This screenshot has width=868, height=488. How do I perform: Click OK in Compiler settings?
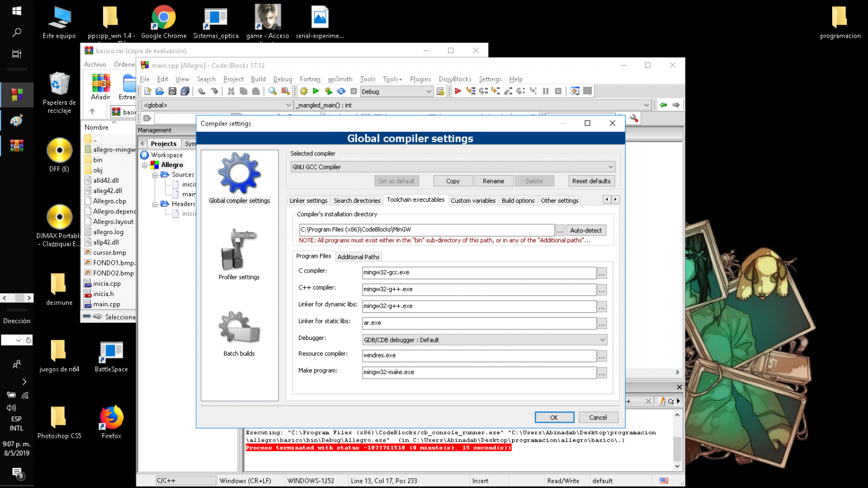[554, 417]
